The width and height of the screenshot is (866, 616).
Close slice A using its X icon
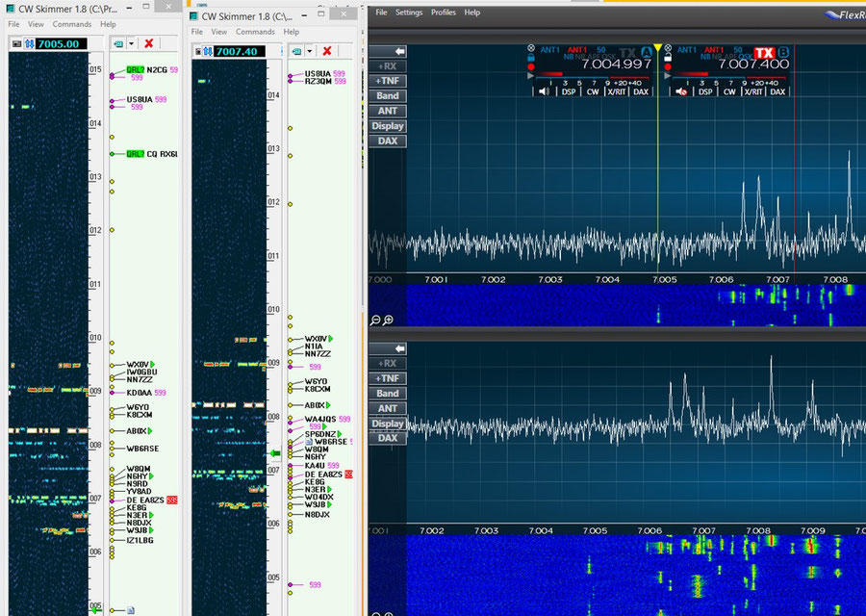[x=531, y=48]
